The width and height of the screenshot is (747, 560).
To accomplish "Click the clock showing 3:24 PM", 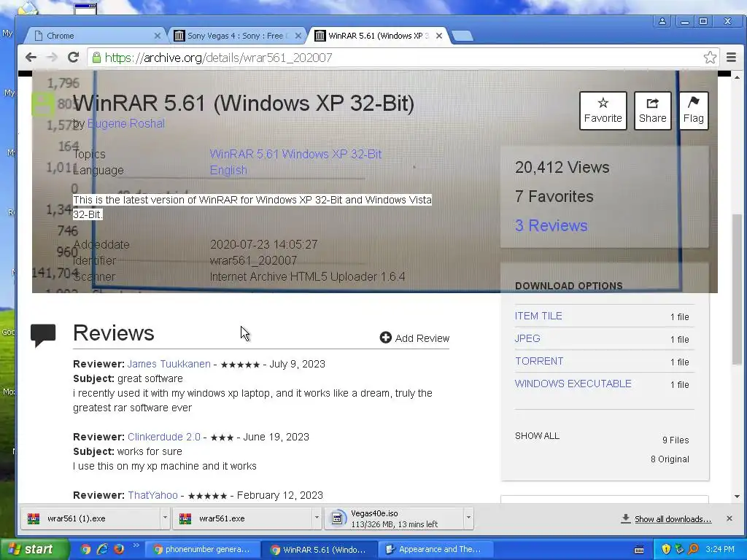I will pyautogui.click(x=720, y=550).
